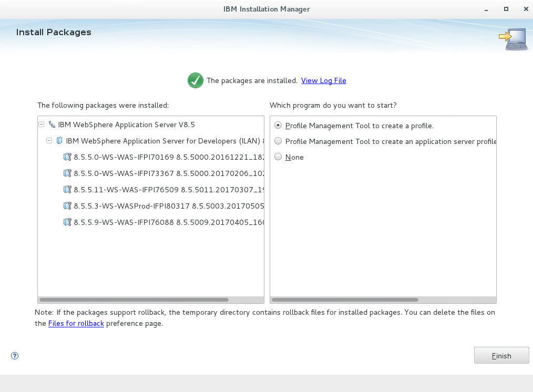This screenshot has width=533, height=392.
Task: Click the program list horizontal scrollbar
Action: click(345, 300)
